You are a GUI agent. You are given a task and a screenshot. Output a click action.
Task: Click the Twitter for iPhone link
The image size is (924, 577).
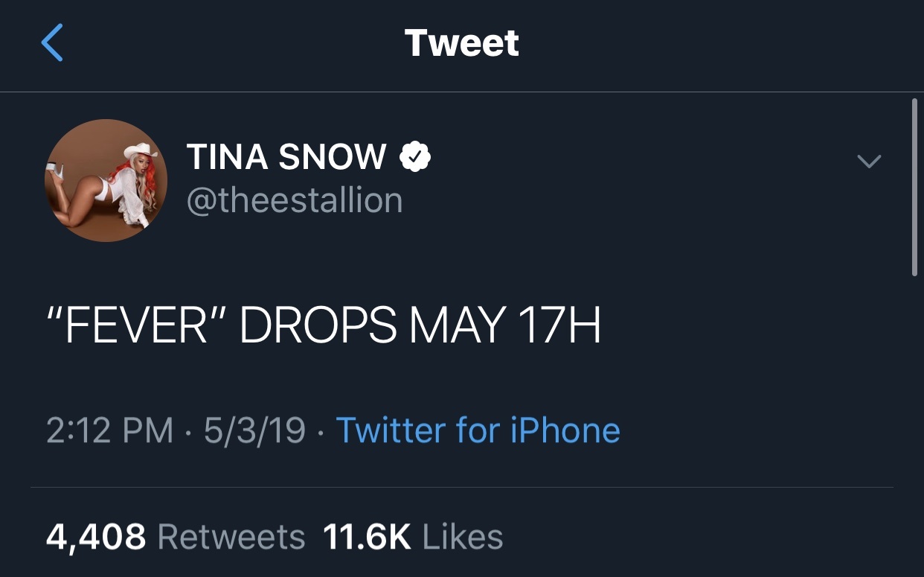(x=478, y=430)
